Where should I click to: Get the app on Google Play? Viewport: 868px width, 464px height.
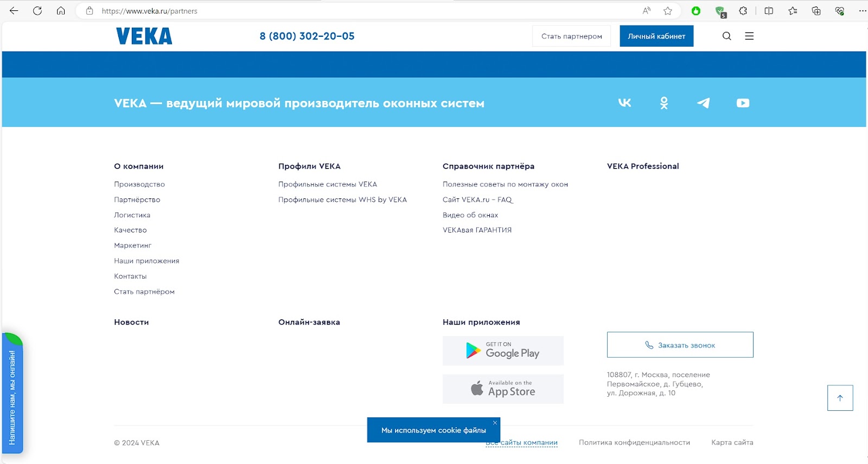[x=503, y=351]
